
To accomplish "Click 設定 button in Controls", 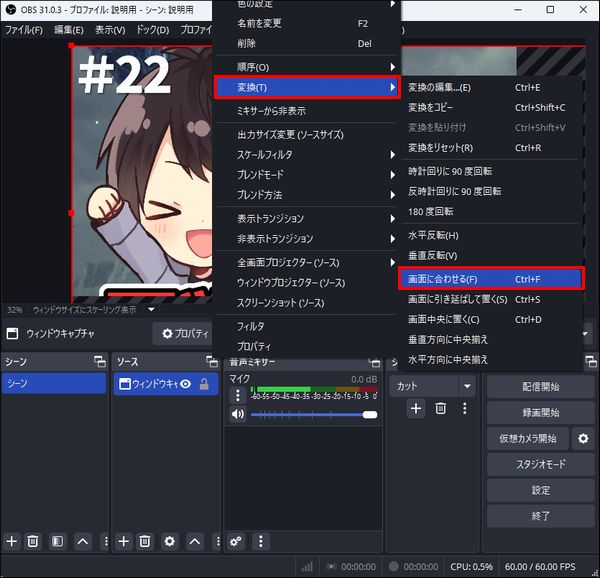I will click(x=540, y=490).
